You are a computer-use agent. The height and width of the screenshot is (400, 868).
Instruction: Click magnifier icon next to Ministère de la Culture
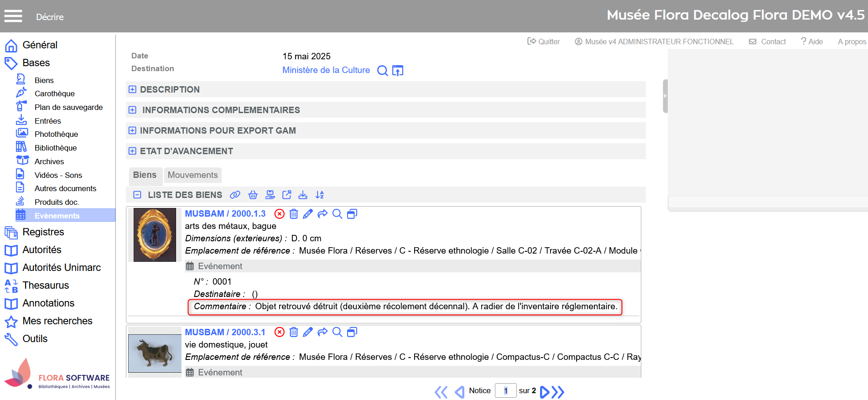click(x=383, y=71)
